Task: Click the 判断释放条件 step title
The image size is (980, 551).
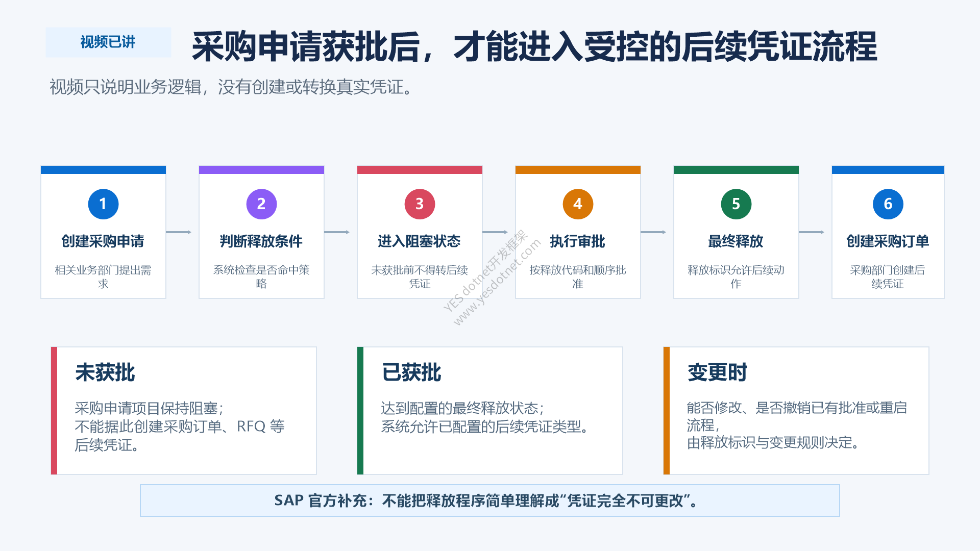Action: (261, 241)
